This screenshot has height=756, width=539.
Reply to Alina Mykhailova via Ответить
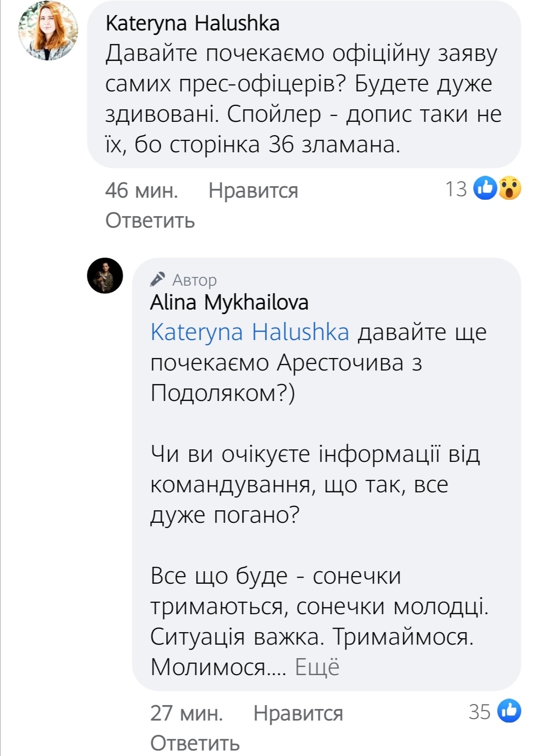(x=195, y=743)
